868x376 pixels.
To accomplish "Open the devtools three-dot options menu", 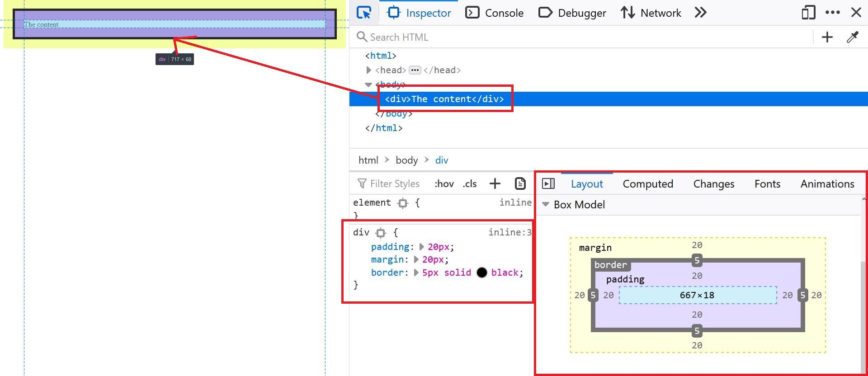I will coord(832,13).
